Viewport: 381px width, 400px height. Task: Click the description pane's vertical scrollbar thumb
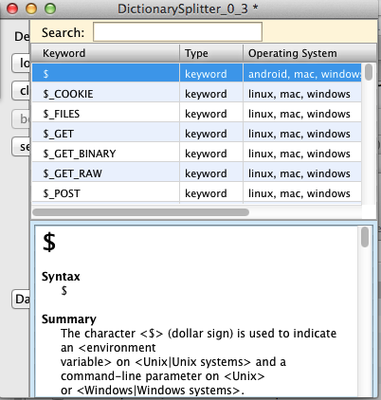pos(365,237)
